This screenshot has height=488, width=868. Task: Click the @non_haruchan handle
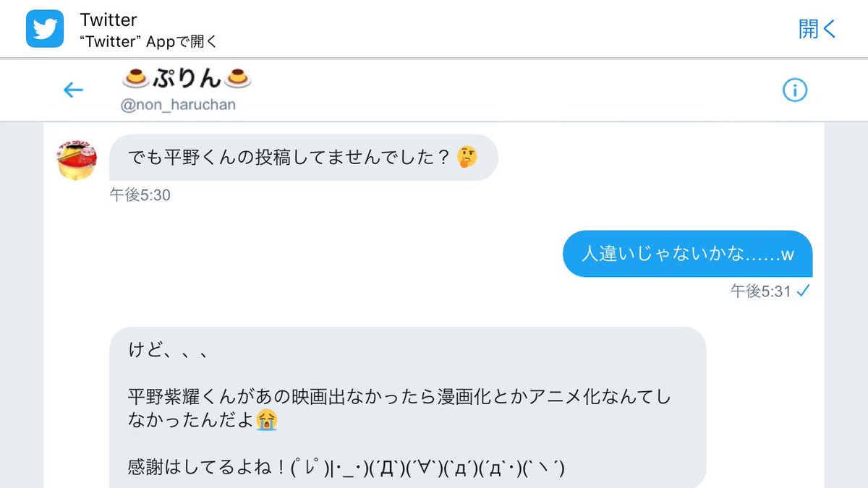(179, 105)
